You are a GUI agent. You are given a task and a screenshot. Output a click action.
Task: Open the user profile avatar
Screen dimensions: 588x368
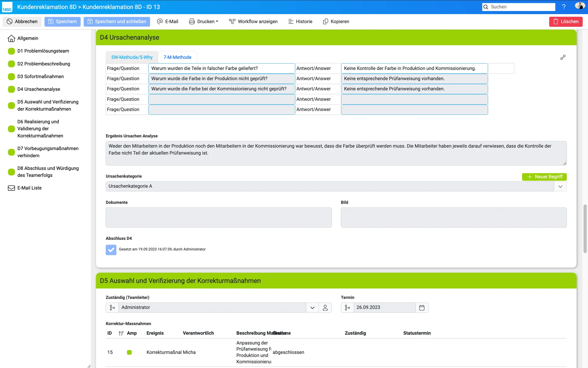pyautogui.click(x=580, y=6)
